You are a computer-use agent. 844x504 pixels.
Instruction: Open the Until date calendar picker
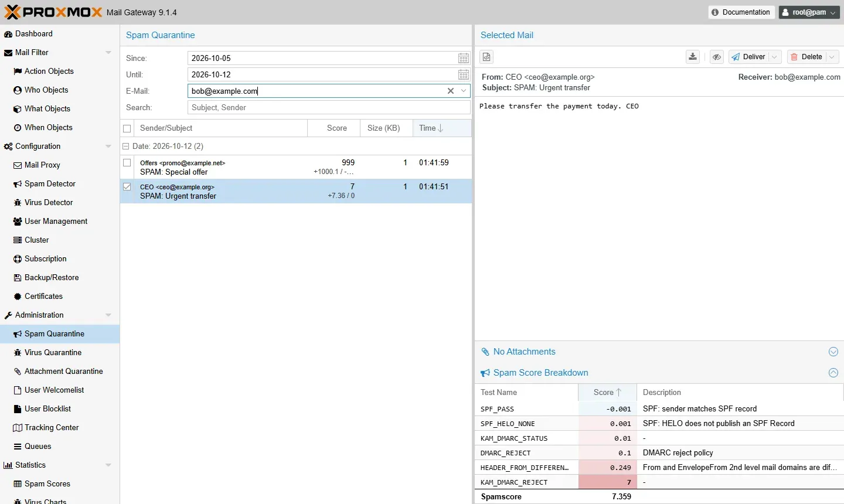[x=464, y=74]
